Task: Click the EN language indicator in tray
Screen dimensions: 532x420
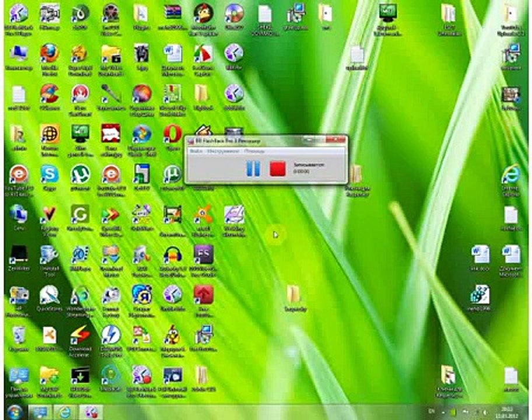Action: point(432,411)
